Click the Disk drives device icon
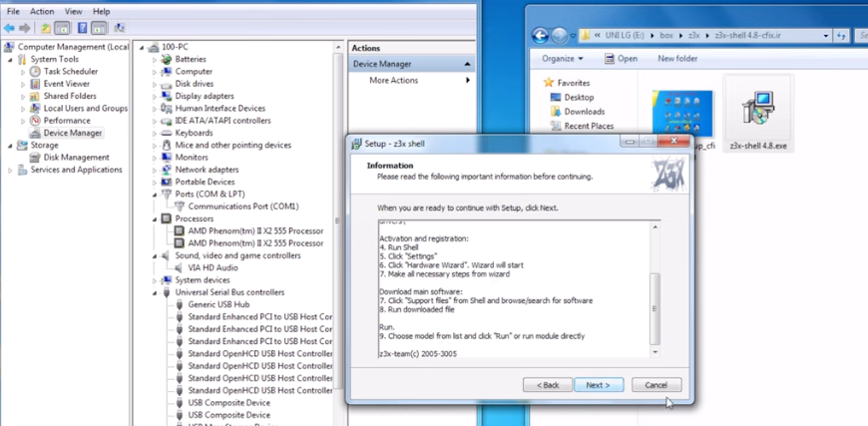 (x=166, y=84)
